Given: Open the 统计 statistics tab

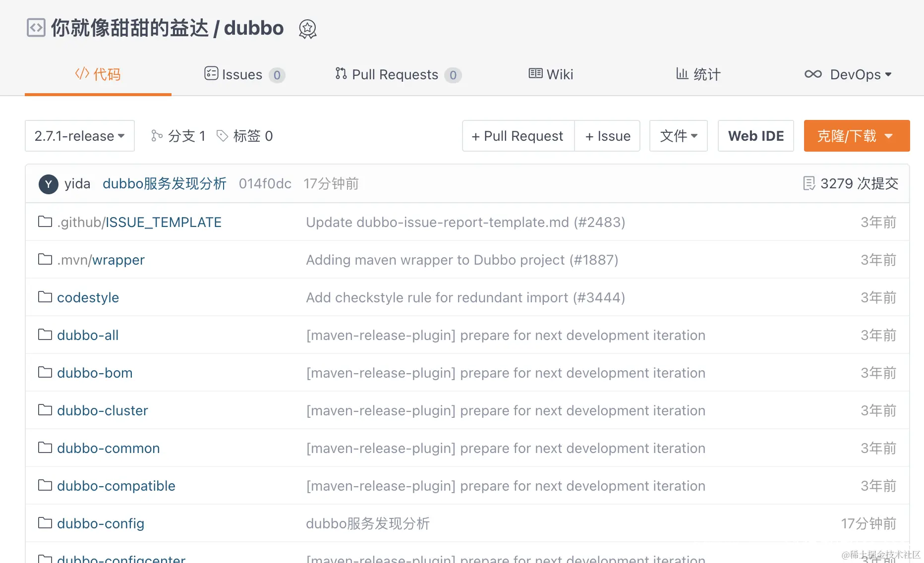Looking at the screenshot, I should tap(698, 74).
